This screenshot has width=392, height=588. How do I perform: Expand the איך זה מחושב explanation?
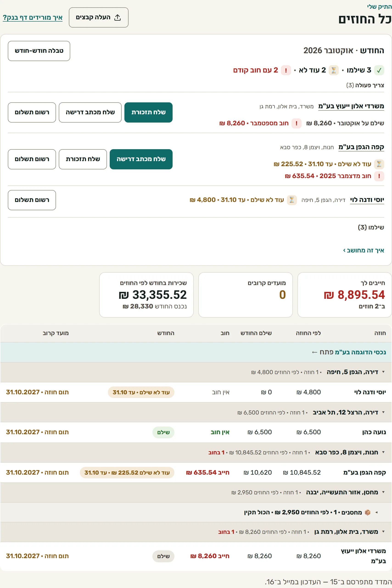[364, 250]
